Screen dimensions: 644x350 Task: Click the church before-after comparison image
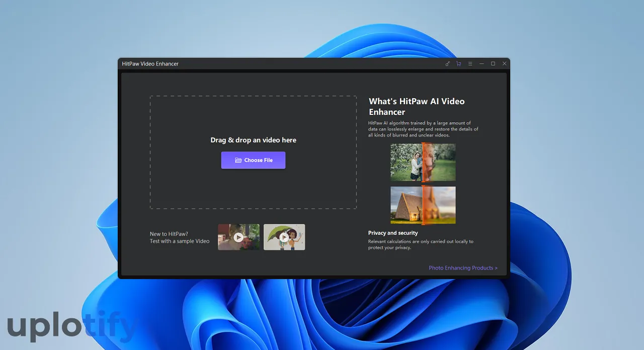(423, 205)
